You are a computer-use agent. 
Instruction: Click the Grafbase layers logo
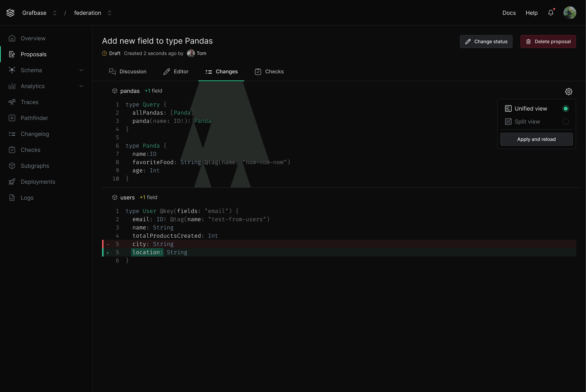pos(10,13)
